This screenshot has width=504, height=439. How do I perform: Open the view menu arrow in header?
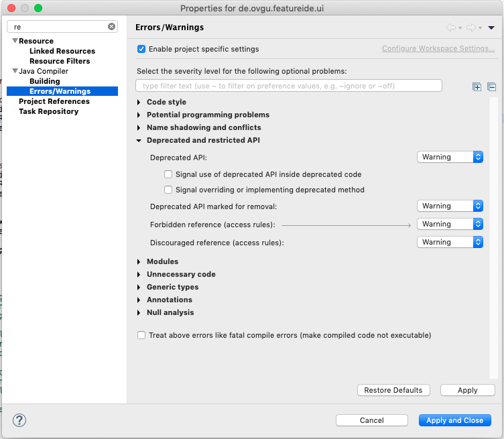tap(491, 27)
